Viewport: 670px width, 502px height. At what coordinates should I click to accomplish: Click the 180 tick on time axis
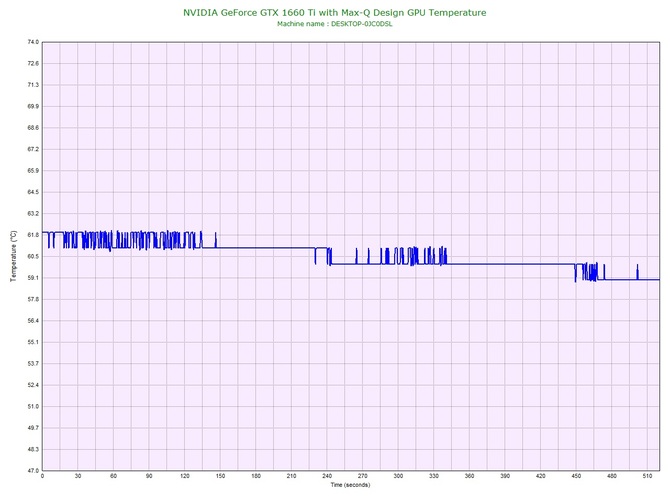click(x=256, y=476)
